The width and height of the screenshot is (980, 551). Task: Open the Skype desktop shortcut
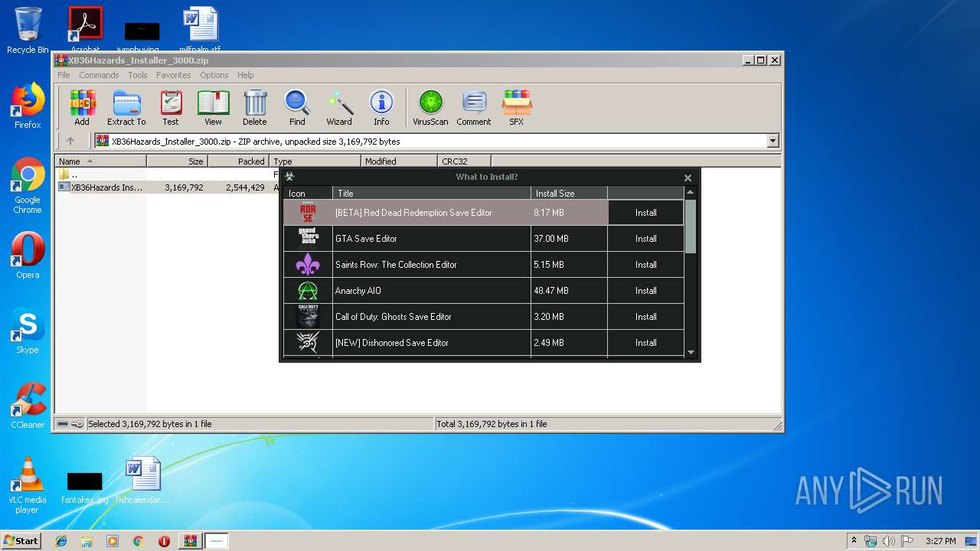(x=28, y=331)
